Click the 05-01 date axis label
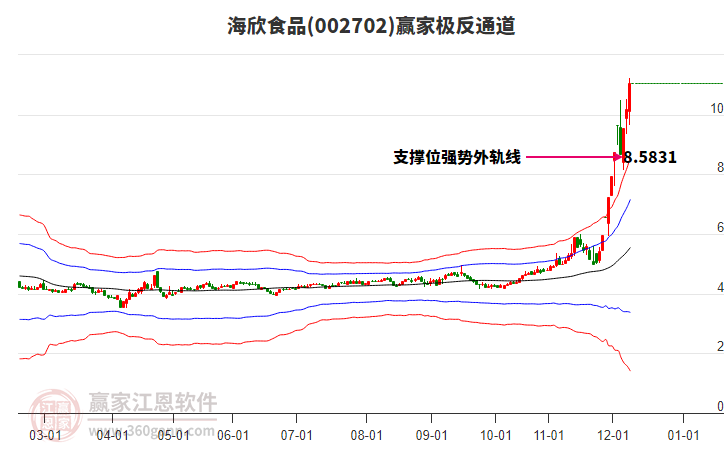 point(173,435)
